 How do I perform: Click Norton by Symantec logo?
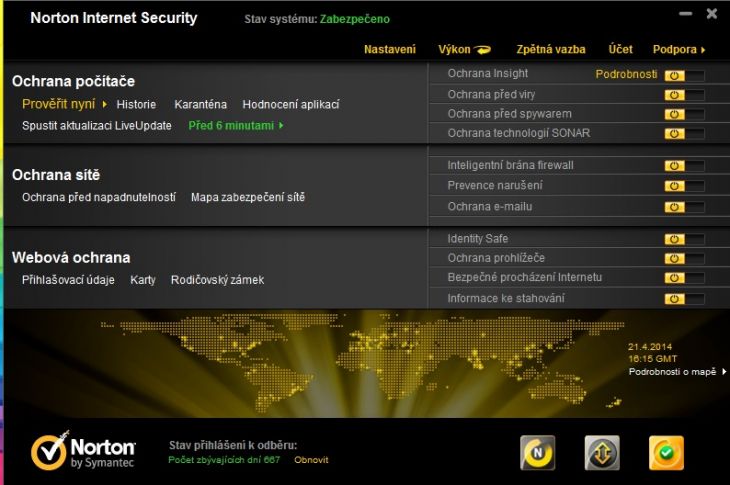(x=83, y=451)
